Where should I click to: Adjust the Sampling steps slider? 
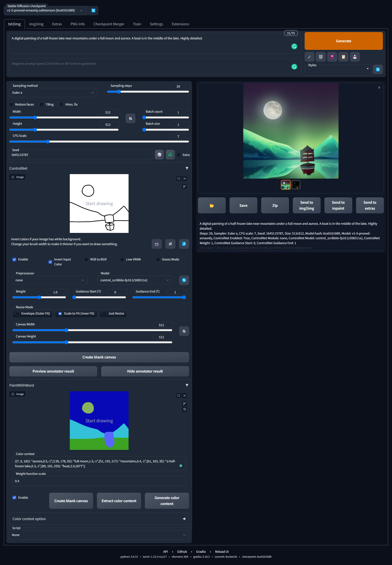[x=148, y=92]
